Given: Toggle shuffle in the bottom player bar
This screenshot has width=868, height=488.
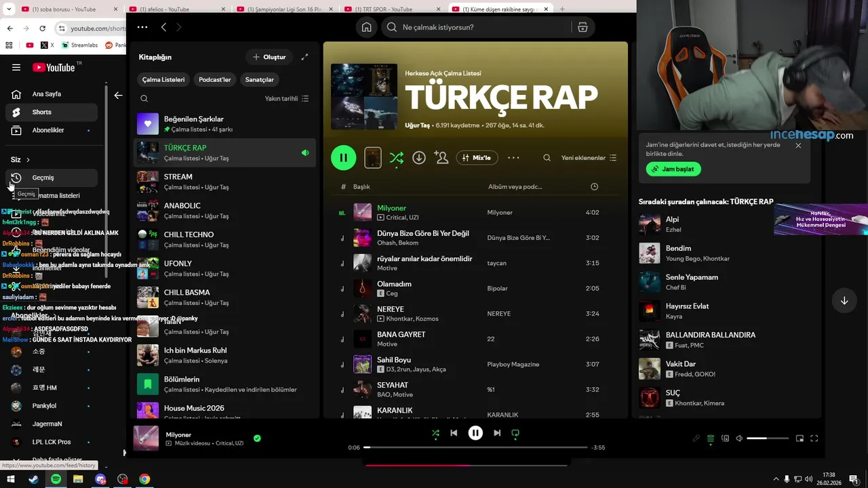Looking at the screenshot, I should 435,433.
